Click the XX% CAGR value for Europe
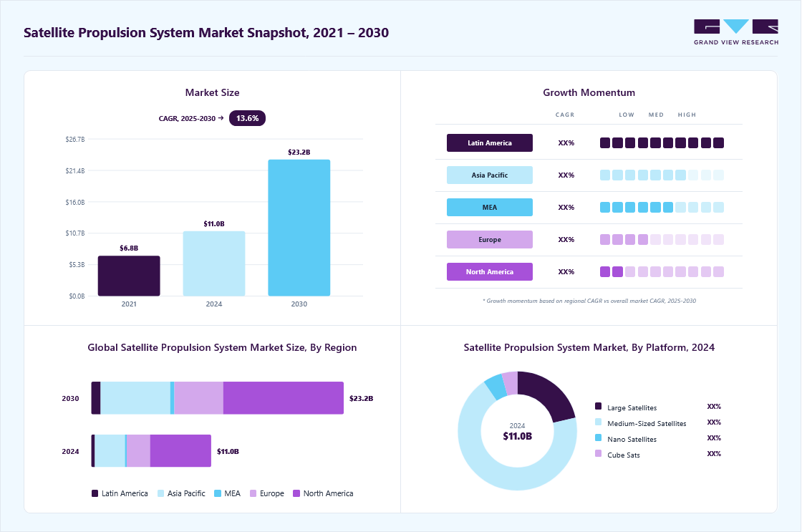 coord(566,239)
